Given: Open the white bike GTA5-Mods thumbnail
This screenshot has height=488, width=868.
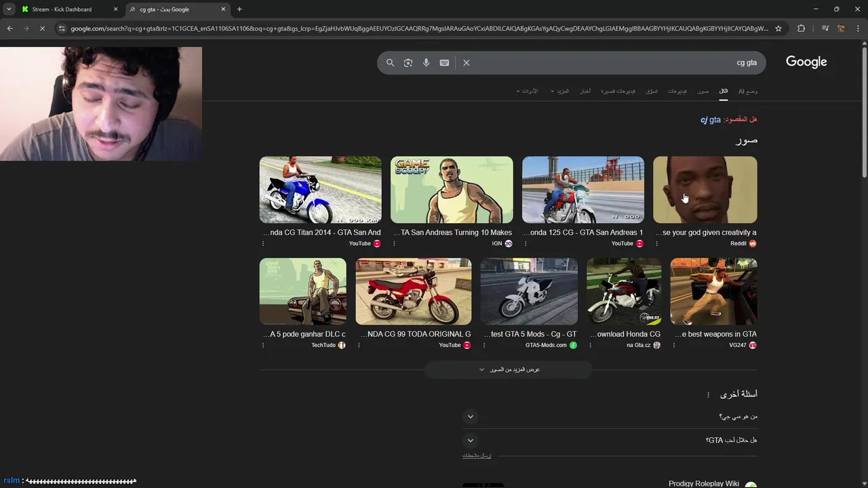Looking at the screenshot, I should (x=529, y=291).
